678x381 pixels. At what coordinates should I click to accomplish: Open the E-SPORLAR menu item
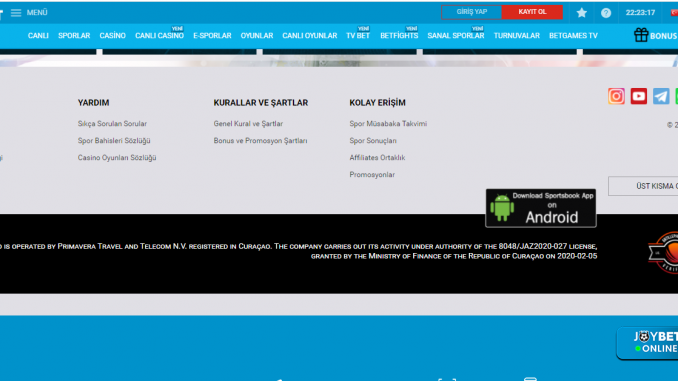(212, 36)
